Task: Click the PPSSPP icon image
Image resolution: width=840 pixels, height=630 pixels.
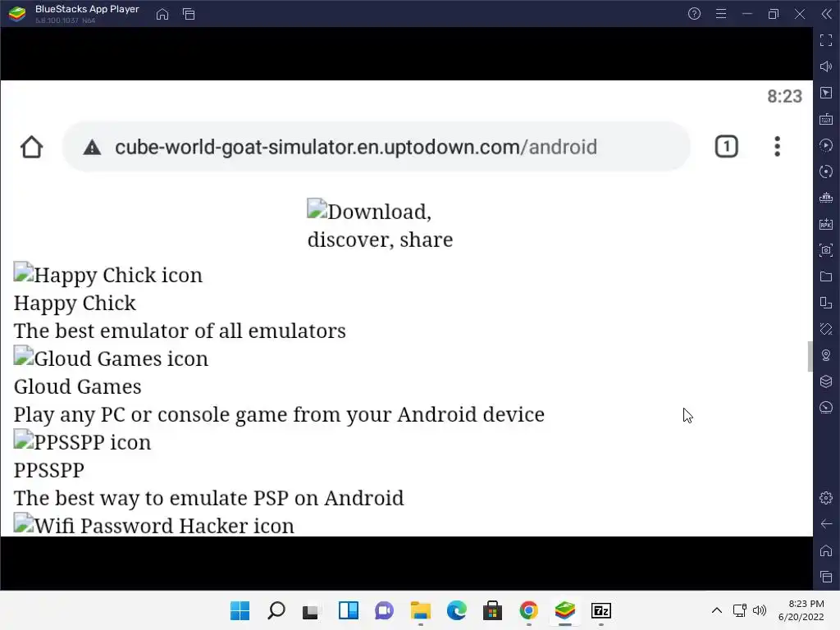Action: click(x=83, y=442)
